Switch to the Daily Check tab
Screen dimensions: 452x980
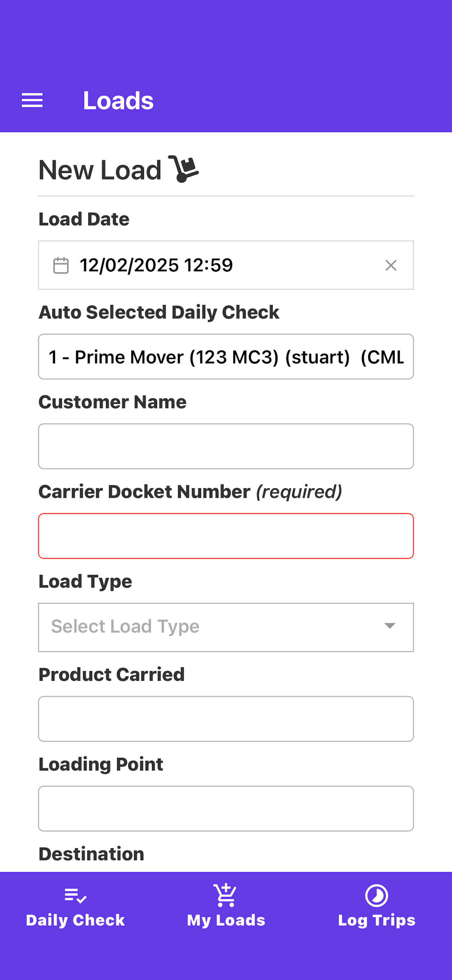click(75, 906)
